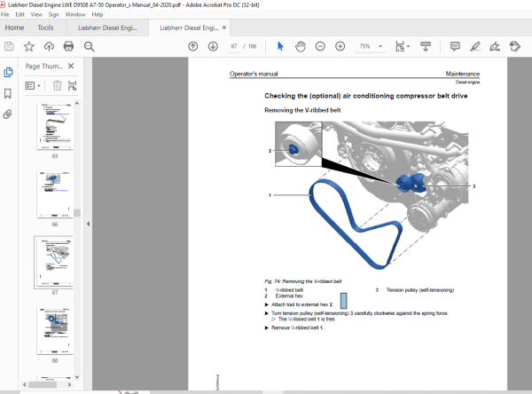Expand the thumbnail options dropdown menu
Viewport: 532px width, 394px height.
pyautogui.click(x=33, y=85)
